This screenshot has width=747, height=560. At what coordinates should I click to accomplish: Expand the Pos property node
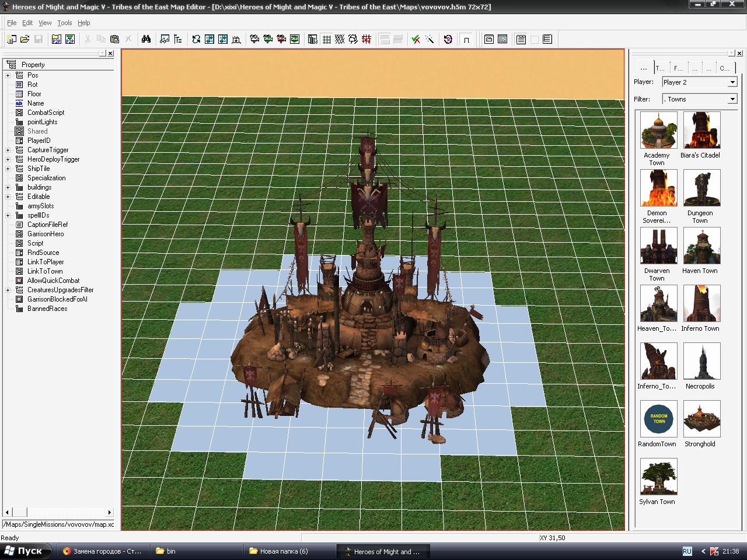pos(8,75)
